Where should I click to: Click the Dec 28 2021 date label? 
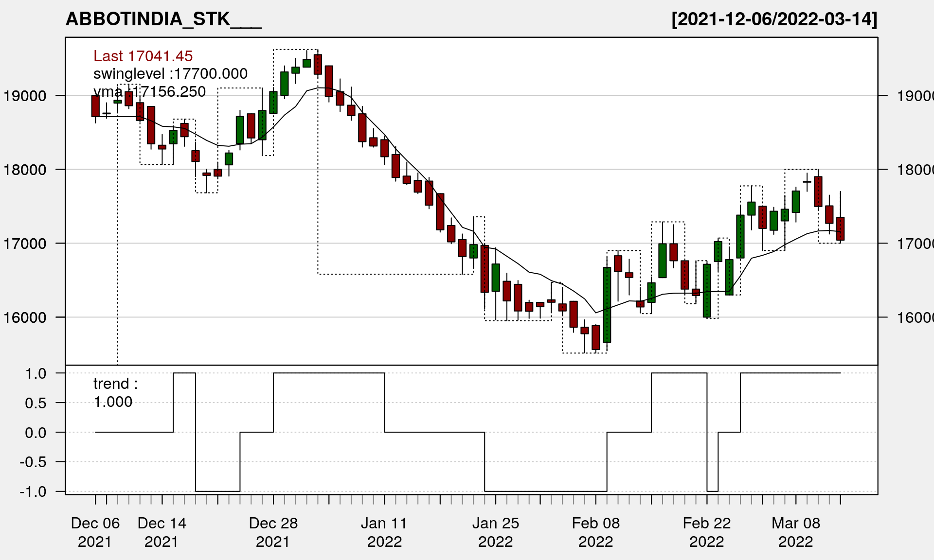(x=273, y=532)
